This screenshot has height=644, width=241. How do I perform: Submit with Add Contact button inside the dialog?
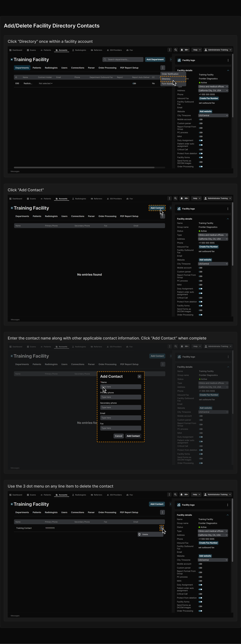point(133,436)
